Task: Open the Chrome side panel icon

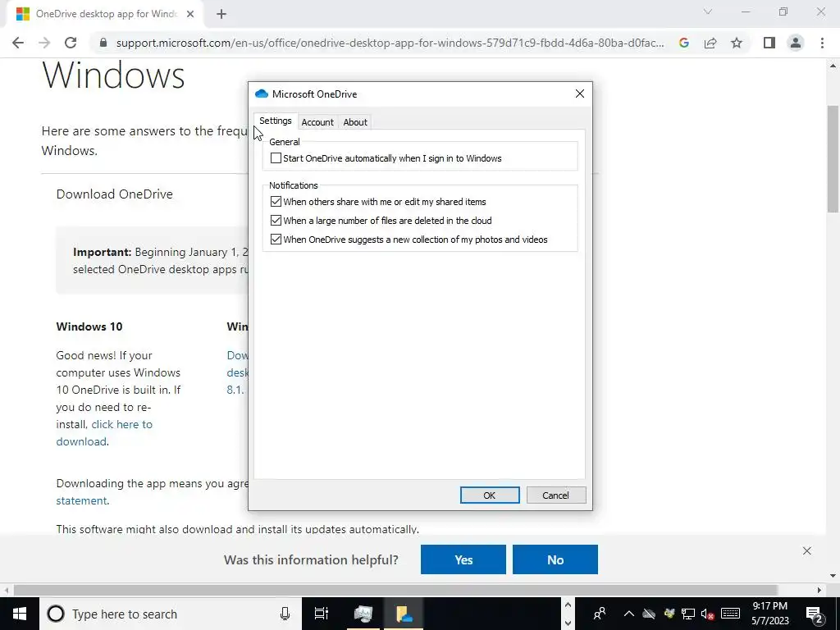Action: tap(769, 43)
